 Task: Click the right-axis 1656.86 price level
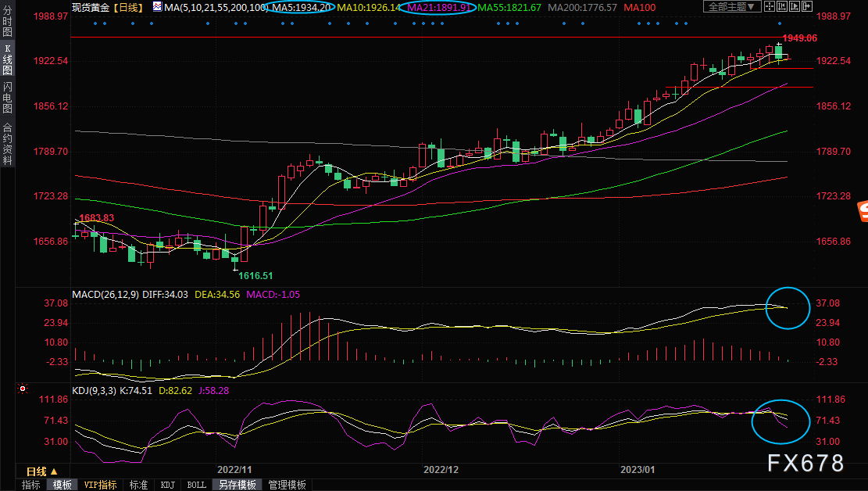click(x=833, y=241)
